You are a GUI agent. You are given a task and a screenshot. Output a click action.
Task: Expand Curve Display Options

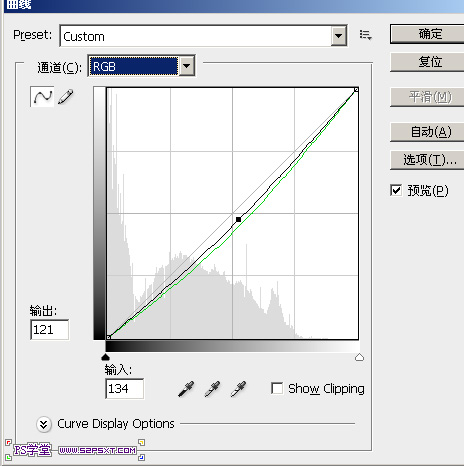[x=44, y=424]
